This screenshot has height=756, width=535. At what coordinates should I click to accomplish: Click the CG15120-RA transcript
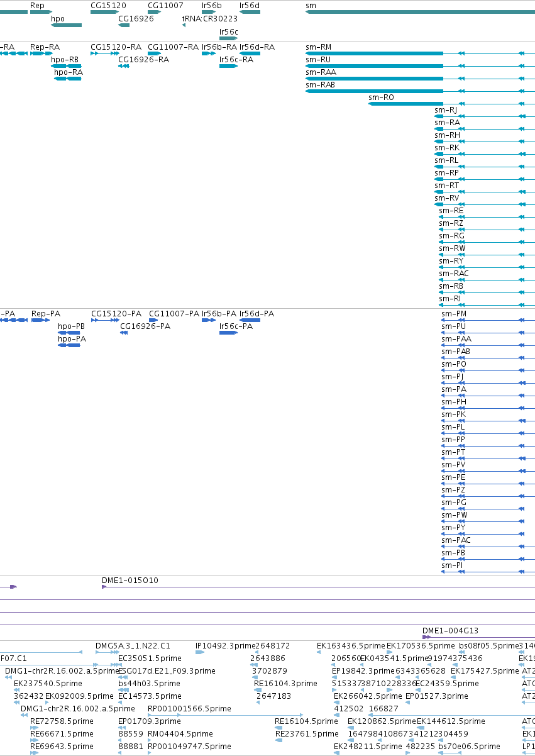[x=105, y=53]
